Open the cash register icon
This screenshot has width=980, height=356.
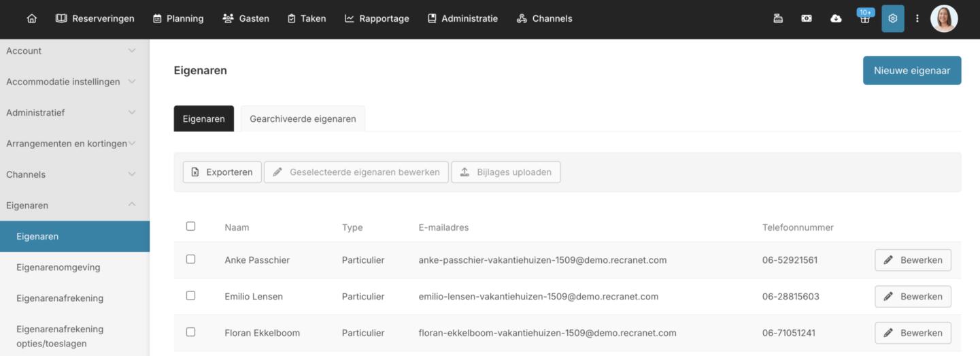point(778,18)
